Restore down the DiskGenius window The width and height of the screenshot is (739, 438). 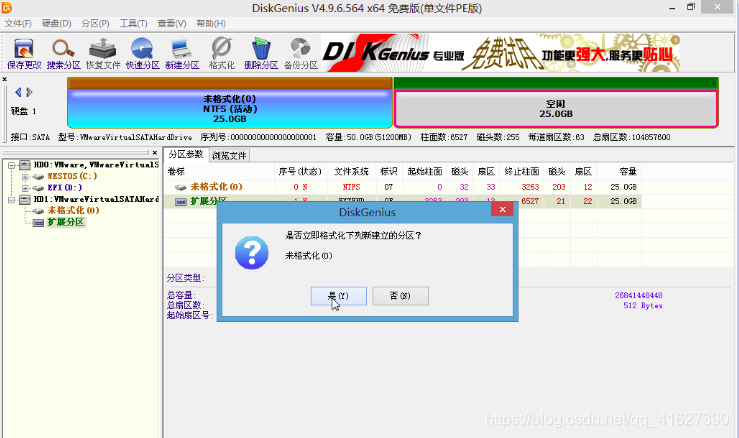pyautogui.click(x=691, y=7)
